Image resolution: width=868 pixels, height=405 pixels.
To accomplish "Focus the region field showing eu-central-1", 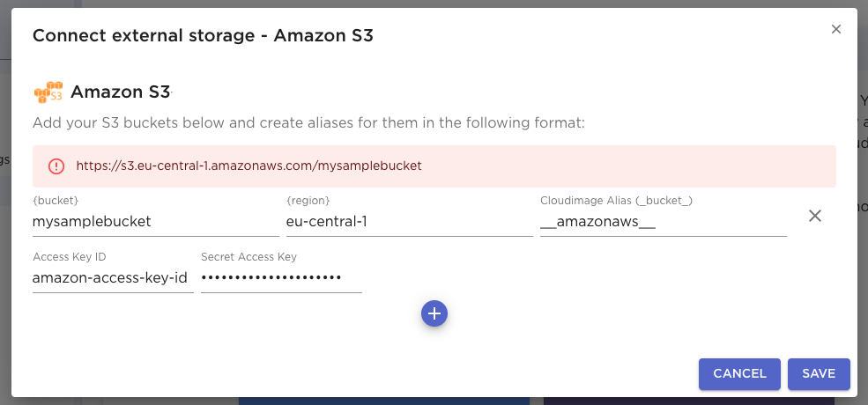I will 409,222.
